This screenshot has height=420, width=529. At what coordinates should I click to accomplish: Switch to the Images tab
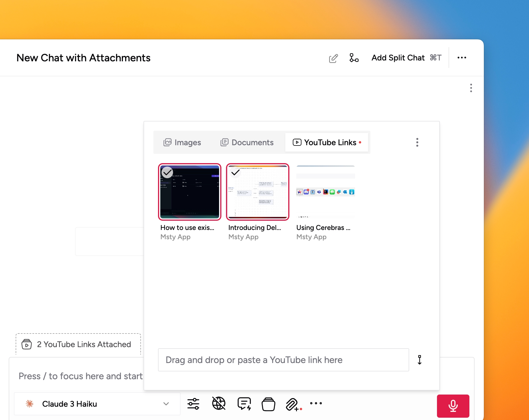182,142
